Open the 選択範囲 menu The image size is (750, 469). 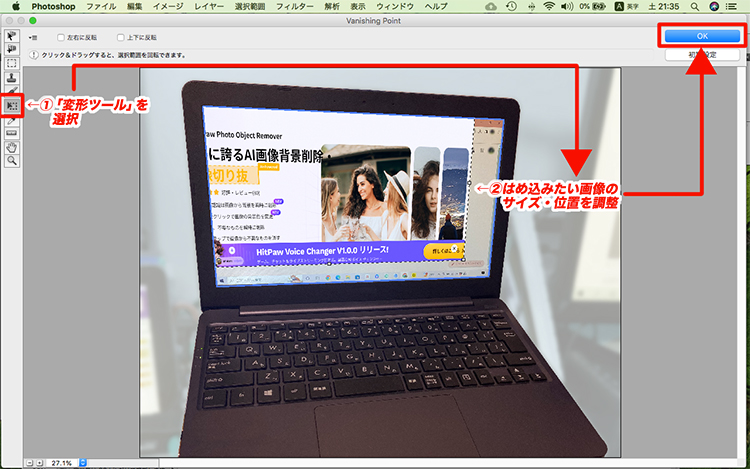coord(250,6)
